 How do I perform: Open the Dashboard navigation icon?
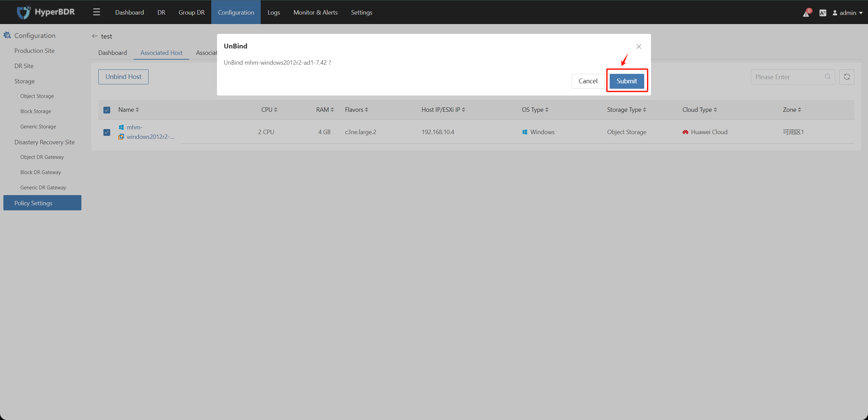(x=97, y=12)
